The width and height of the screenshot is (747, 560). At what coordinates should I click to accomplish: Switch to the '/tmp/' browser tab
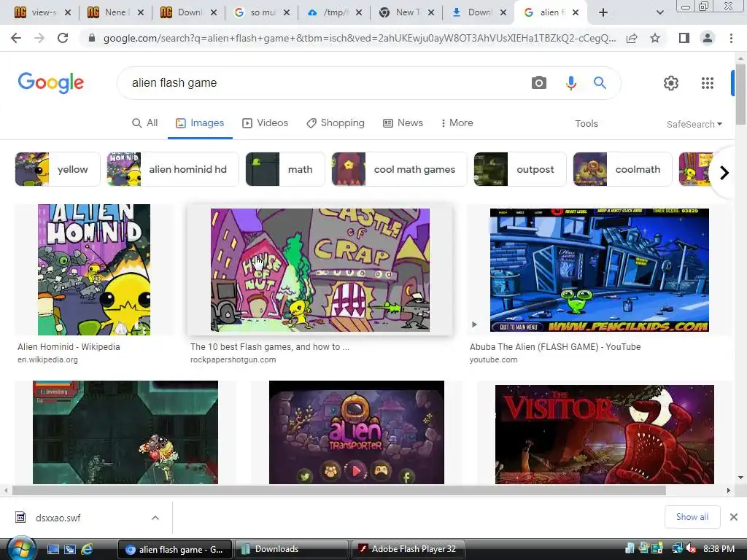pos(334,12)
